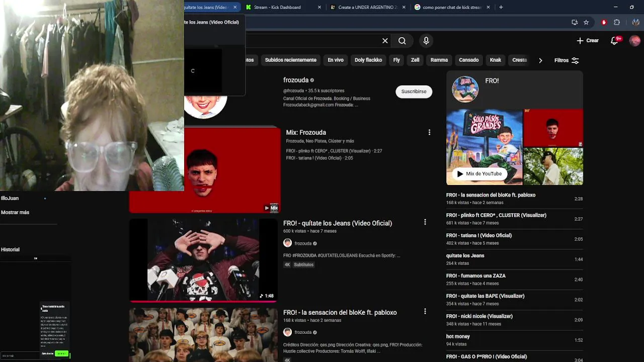Open Mix: Frozouda title
This screenshot has width=644, height=362.
pos(306,132)
